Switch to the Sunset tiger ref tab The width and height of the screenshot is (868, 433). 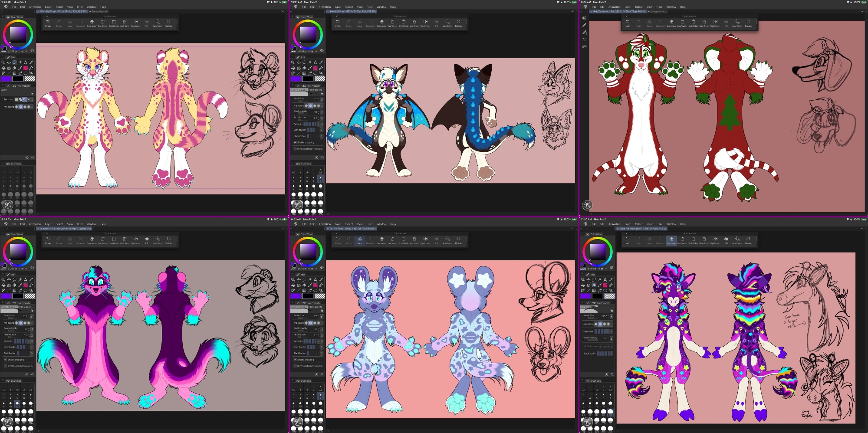pyautogui.click(x=99, y=12)
